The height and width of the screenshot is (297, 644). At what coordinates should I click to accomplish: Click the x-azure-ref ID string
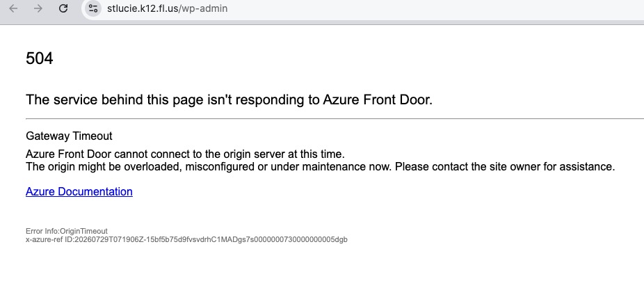186,239
